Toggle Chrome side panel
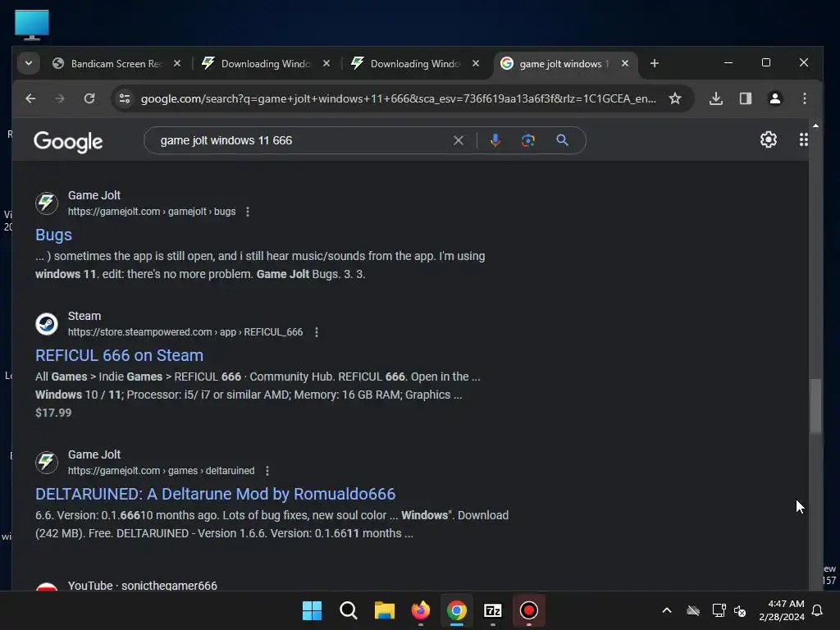840x630 pixels. point(745,98)
